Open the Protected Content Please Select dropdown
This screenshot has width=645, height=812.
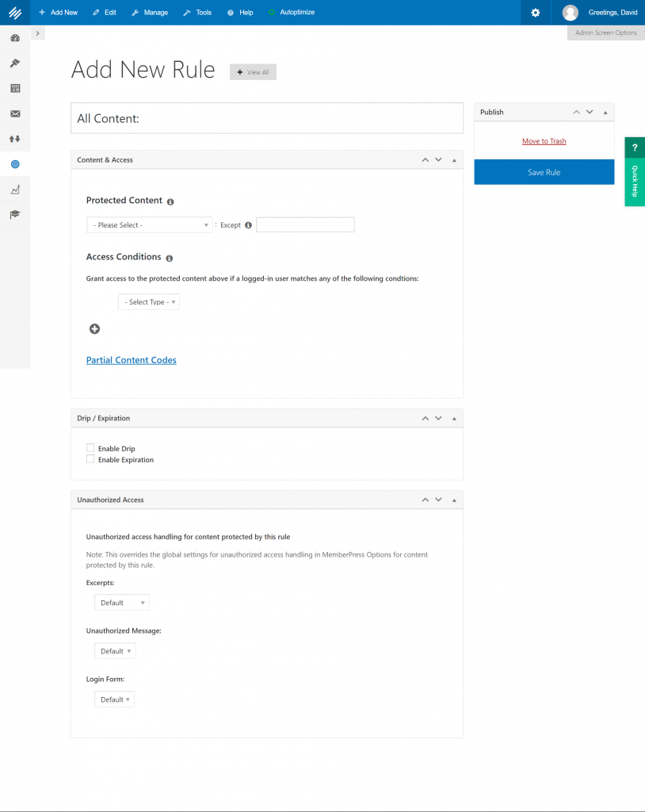pos(149,225)
